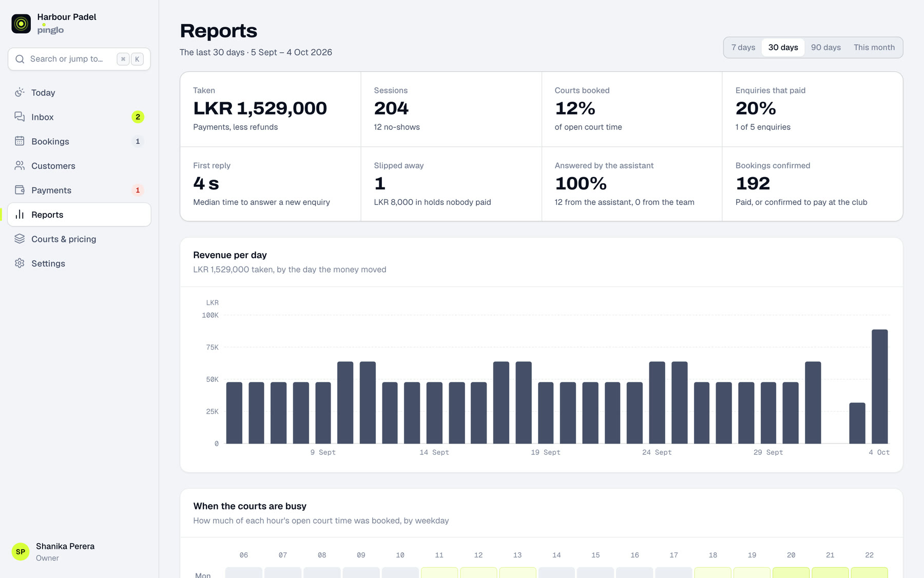Click the SP user avatar
The width and height of the screenshot is (924, 578).
21,552
